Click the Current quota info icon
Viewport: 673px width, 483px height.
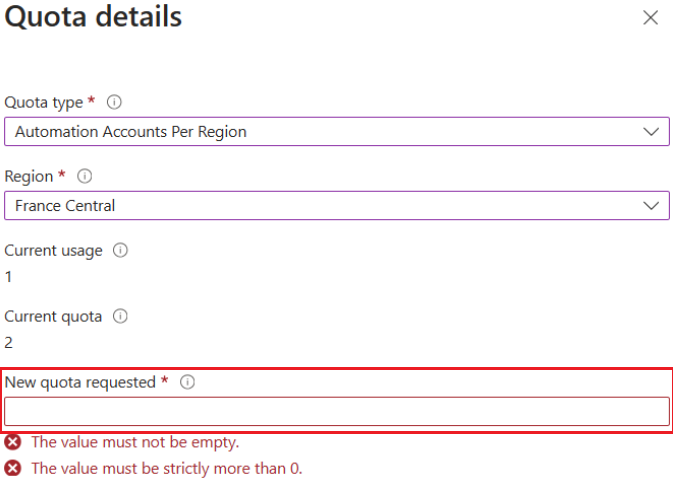120,316
